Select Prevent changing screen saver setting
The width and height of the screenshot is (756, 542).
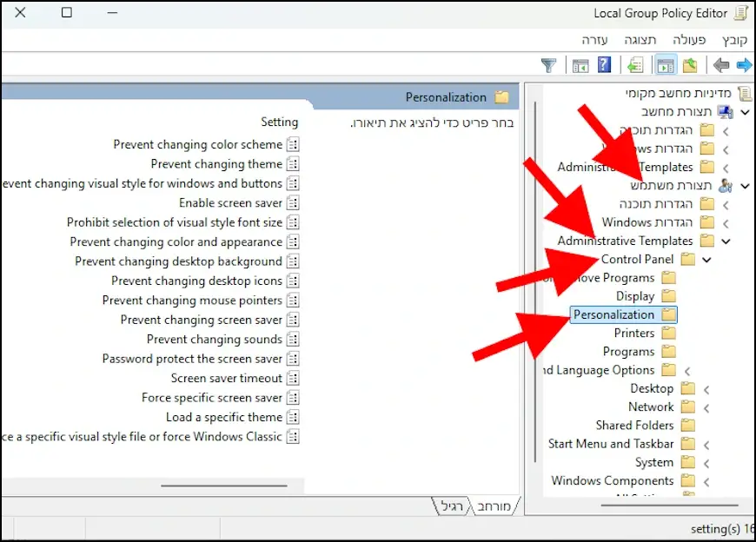click(x=201, y=320)
